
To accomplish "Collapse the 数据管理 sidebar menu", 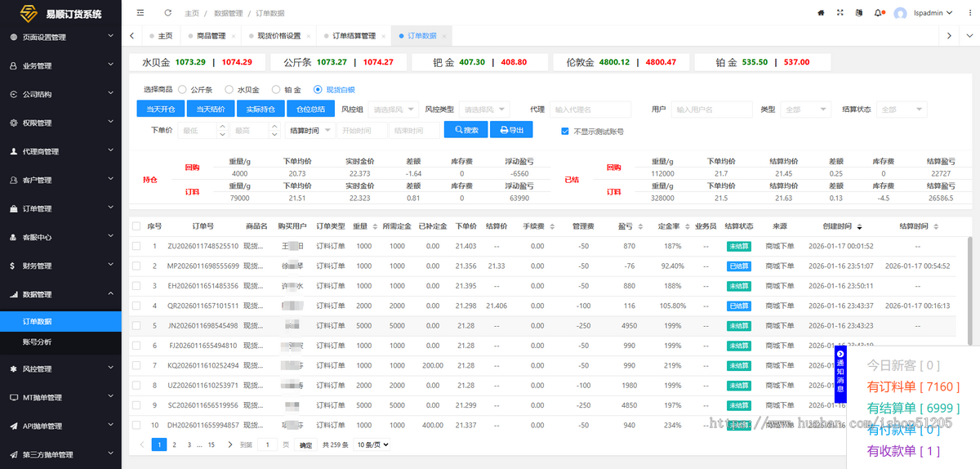I will (60, 294).
